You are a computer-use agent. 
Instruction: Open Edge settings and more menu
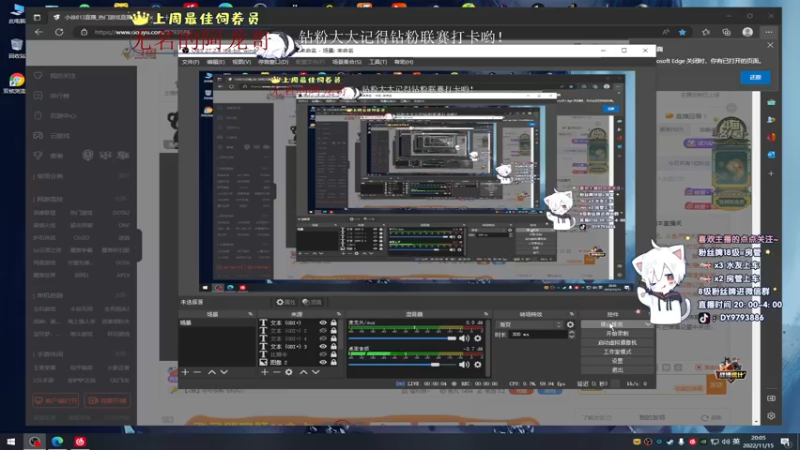click(x=768, y=32)
